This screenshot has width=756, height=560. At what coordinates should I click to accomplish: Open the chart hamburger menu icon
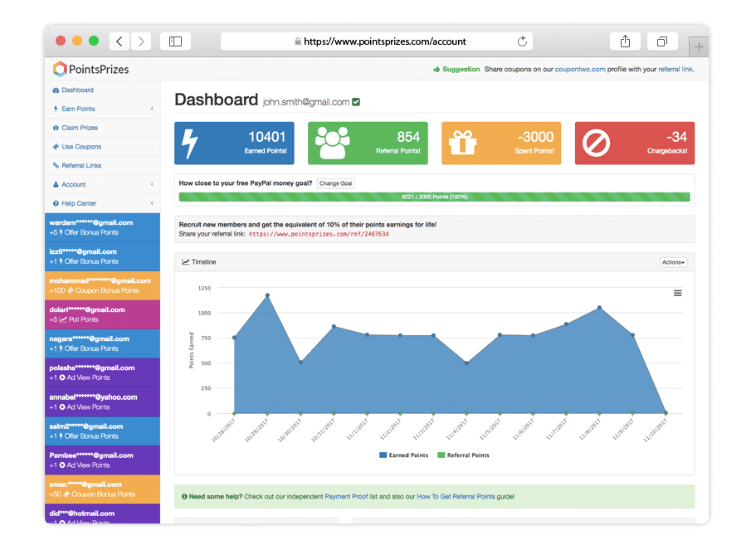click(x=677, y=293)
